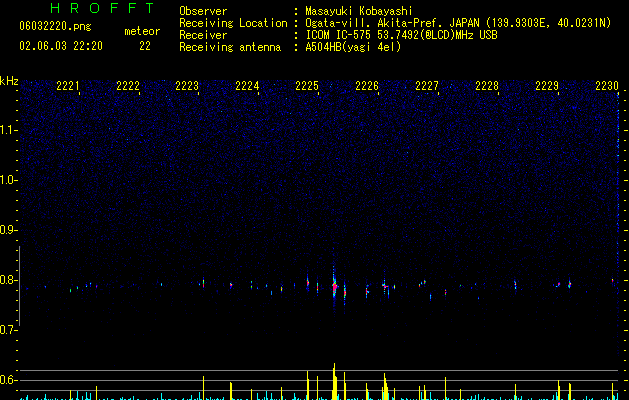The width and height of the screenshot is (629, 400).
Task: Click the 2224 time marker
Action: pos(247,86)
